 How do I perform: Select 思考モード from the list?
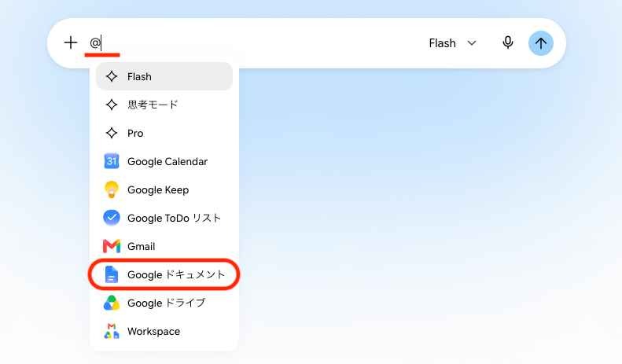click(164, 105)
